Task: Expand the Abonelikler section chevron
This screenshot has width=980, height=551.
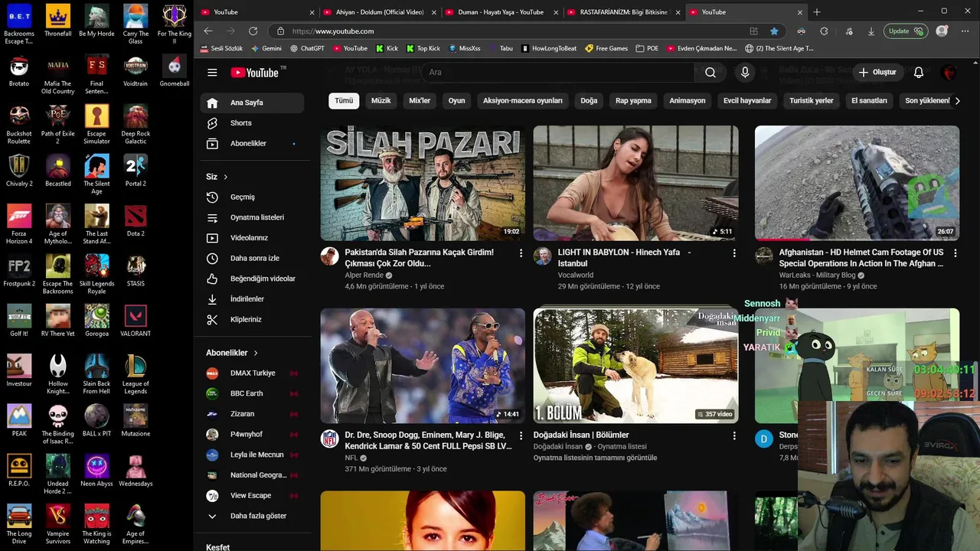Action: coord(256,353)
